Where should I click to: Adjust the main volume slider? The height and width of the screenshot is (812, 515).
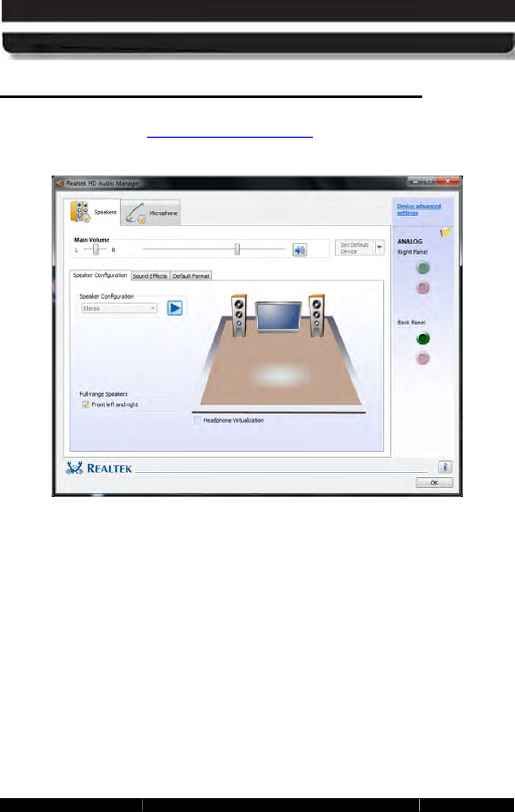click(x=237, y=250)
